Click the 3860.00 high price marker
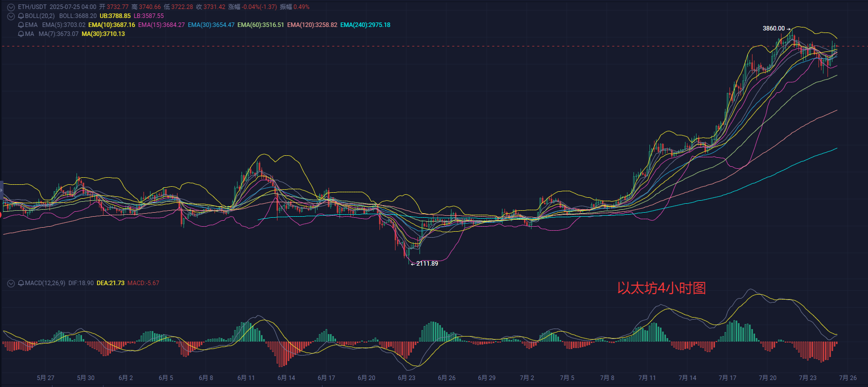This screenshot has height=387, width=868. pyautogui.click(x=773, y=28)
